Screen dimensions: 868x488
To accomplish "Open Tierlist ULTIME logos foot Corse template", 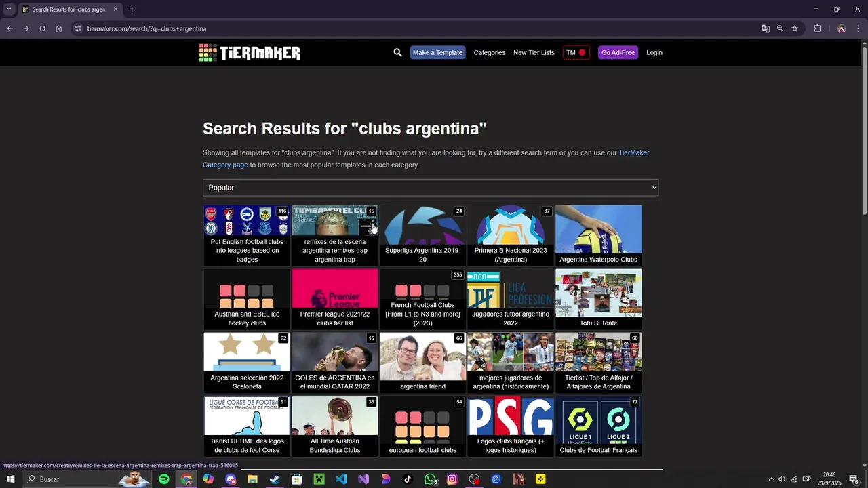I will tap(247, 426).
